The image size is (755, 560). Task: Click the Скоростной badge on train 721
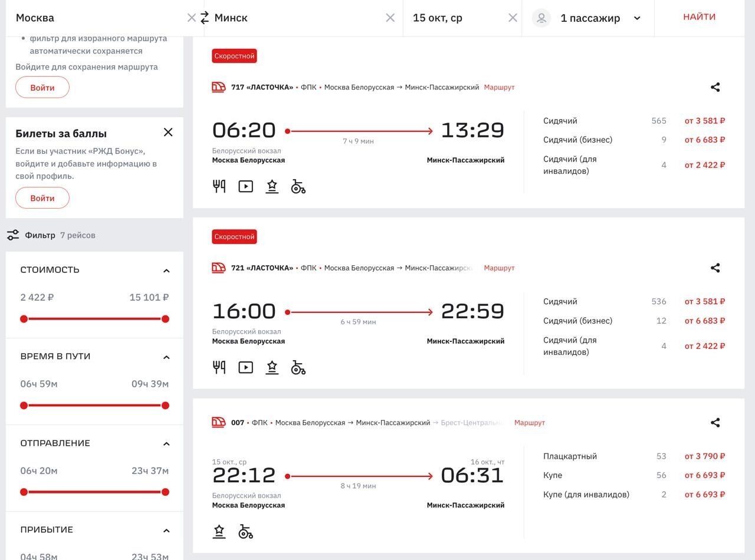click(235, 237)
